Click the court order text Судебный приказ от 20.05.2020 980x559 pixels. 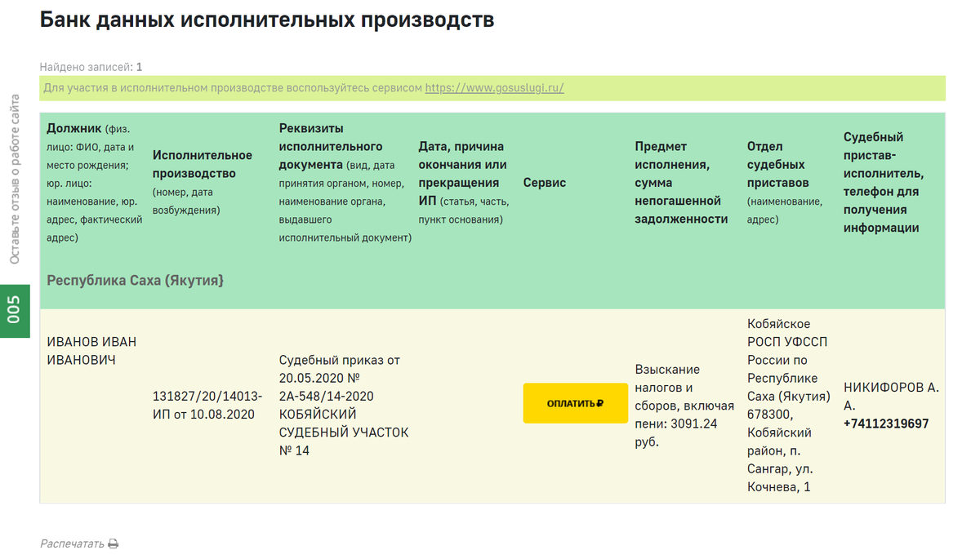(x=339, y=367)
